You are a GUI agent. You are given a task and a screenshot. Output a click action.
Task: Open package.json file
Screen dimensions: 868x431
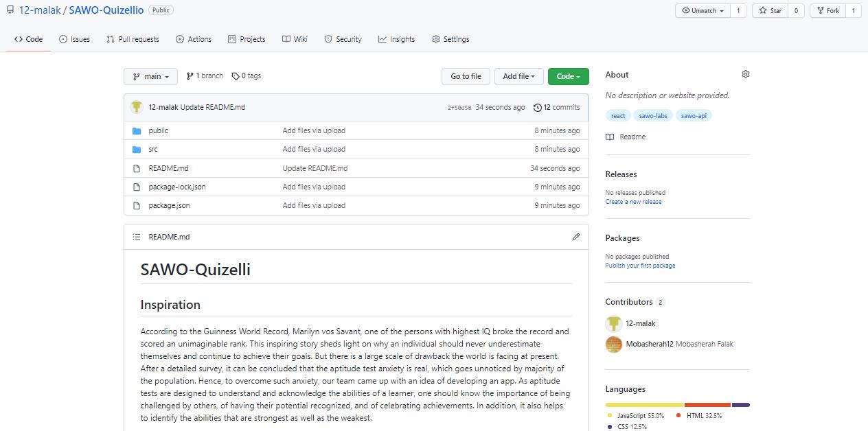[169, 205]
